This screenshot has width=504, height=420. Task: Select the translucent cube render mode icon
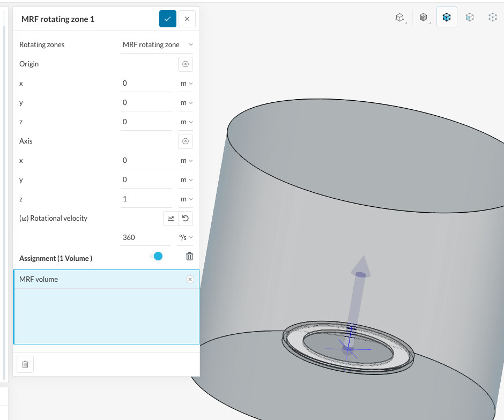click(x=470, y=17)
